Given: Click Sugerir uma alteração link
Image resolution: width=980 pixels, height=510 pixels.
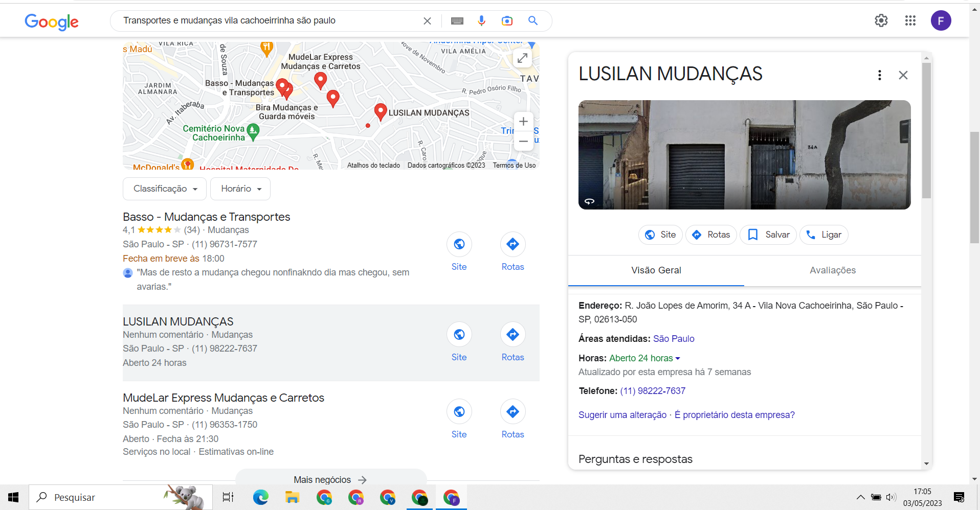Looking at the screenshot, I should (622, 415).
